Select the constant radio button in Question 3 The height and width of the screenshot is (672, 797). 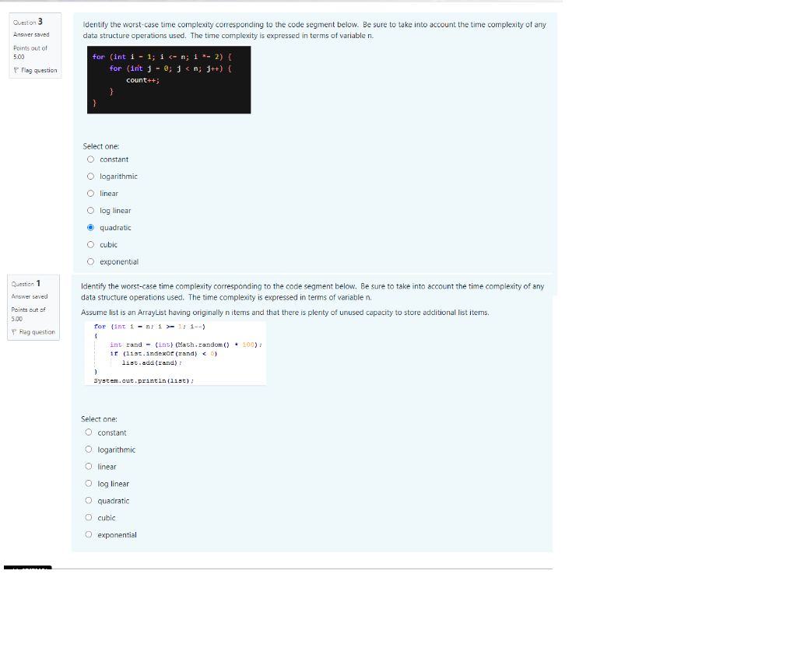tap(90, 159)
